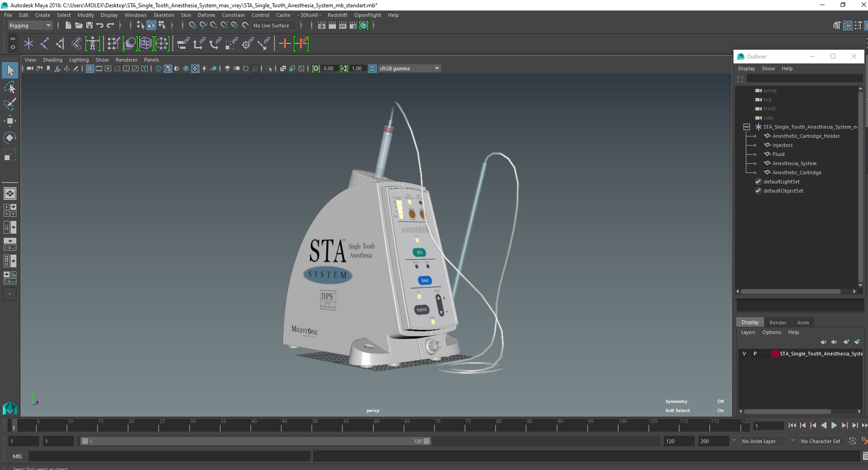This screenshot has height=470, width=868.
Task: Activate the Rotate tool in toolbox
Action: pyautogui.click(x=10, y=138)
